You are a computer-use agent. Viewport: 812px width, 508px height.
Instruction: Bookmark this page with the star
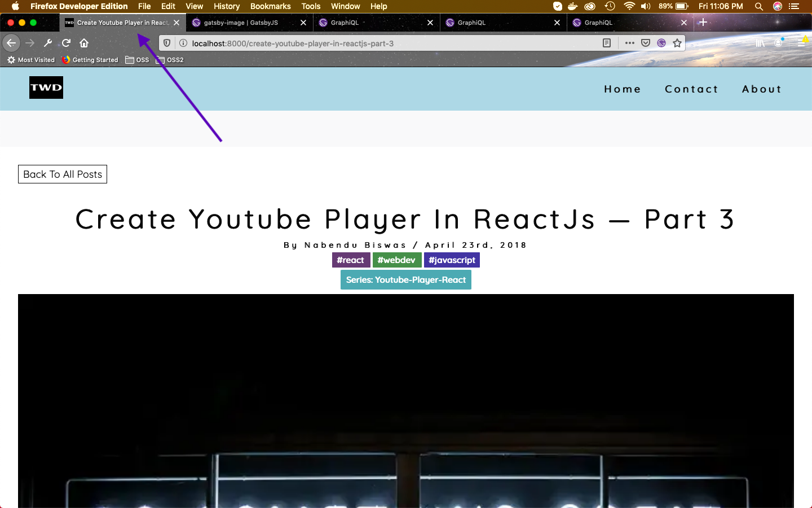[x=677, y=43]
